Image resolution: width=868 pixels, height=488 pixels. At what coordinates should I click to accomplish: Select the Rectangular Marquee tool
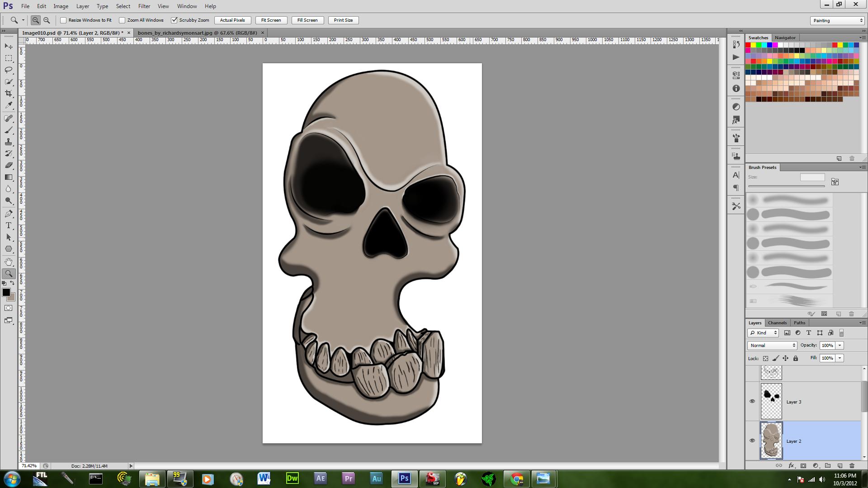[x=9, y=58]
